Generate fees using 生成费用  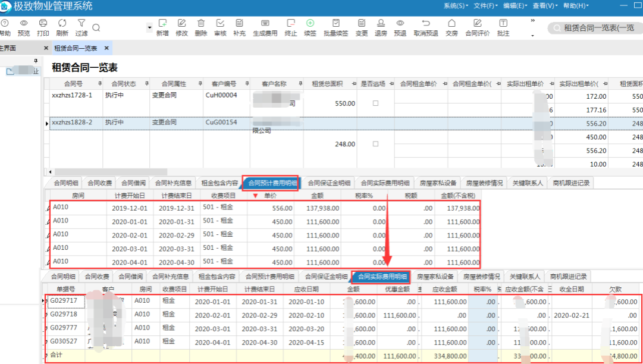265,27
